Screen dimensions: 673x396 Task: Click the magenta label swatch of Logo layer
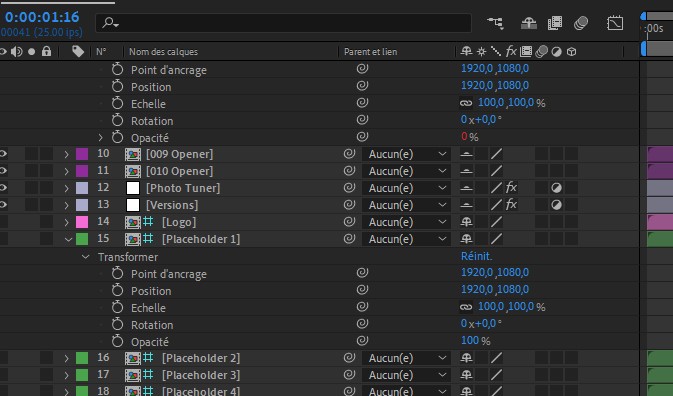click(82, 222)
